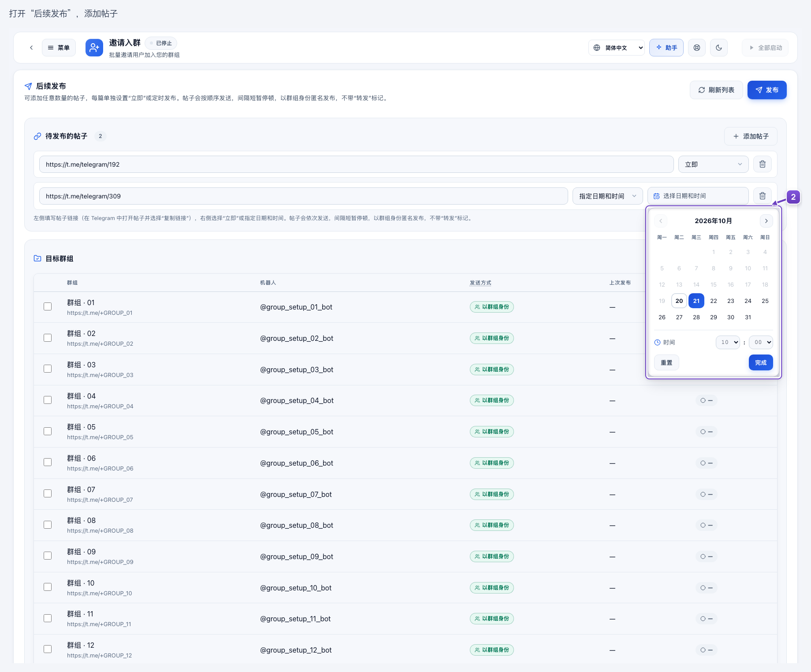Toggle dark mode moon icon

719,48
